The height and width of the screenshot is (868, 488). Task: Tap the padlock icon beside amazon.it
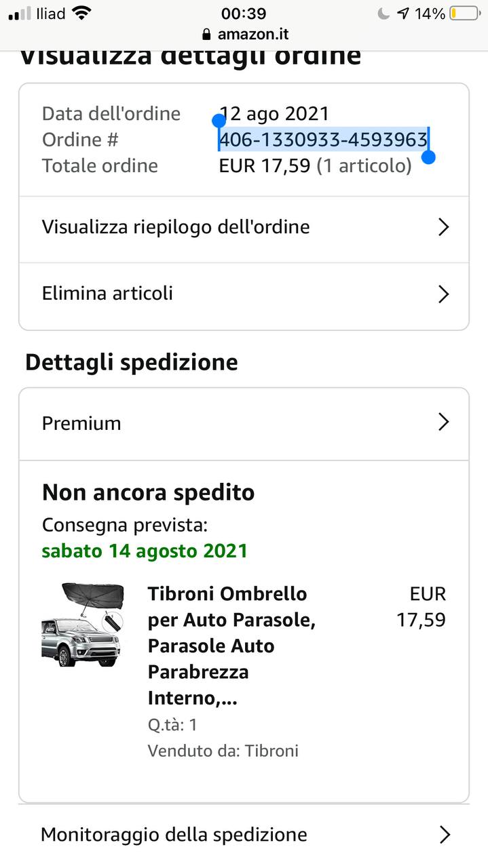click(x=207, y=34)
